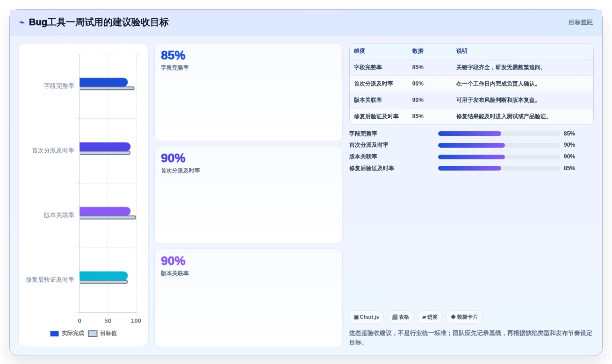This screenshot has width=612, height=364.
Task: Click the 数据 table column header
Action: tap(418, 51)
